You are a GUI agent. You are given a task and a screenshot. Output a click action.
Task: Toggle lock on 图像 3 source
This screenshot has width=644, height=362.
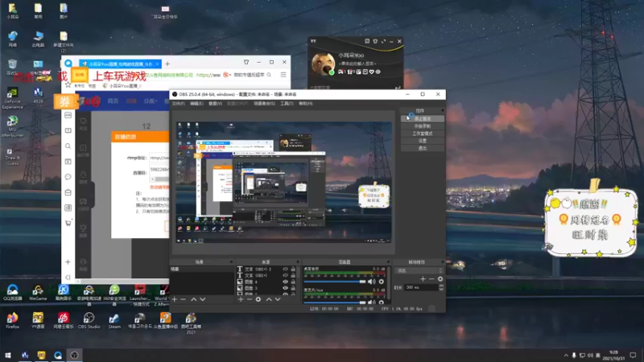point(293,288)
